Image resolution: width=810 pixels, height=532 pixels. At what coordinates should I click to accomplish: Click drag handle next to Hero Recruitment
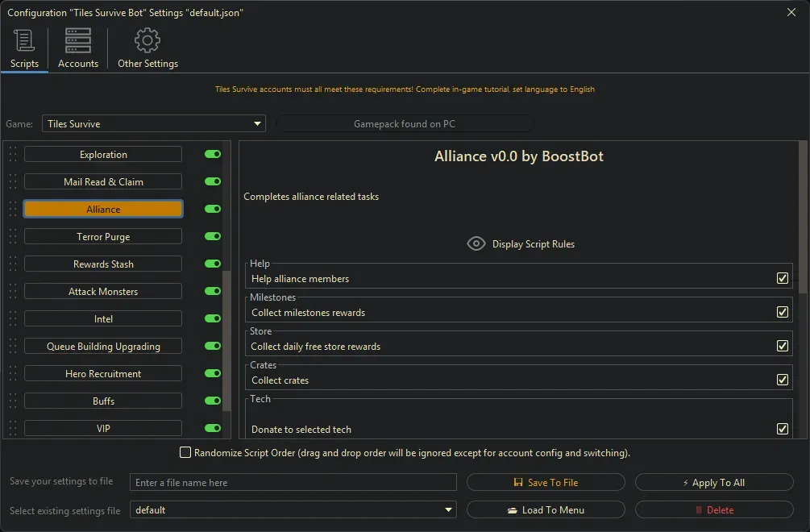[13, 374]
